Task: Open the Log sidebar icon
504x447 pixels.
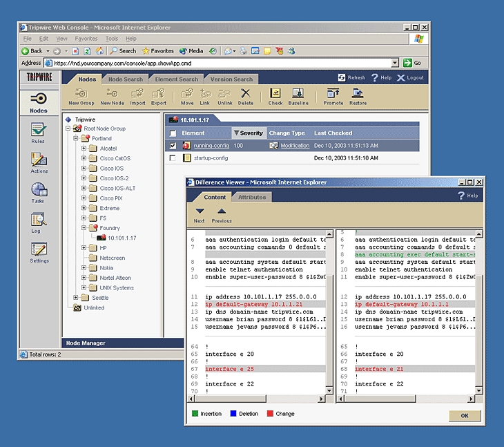Action: [x=38, y=221]
